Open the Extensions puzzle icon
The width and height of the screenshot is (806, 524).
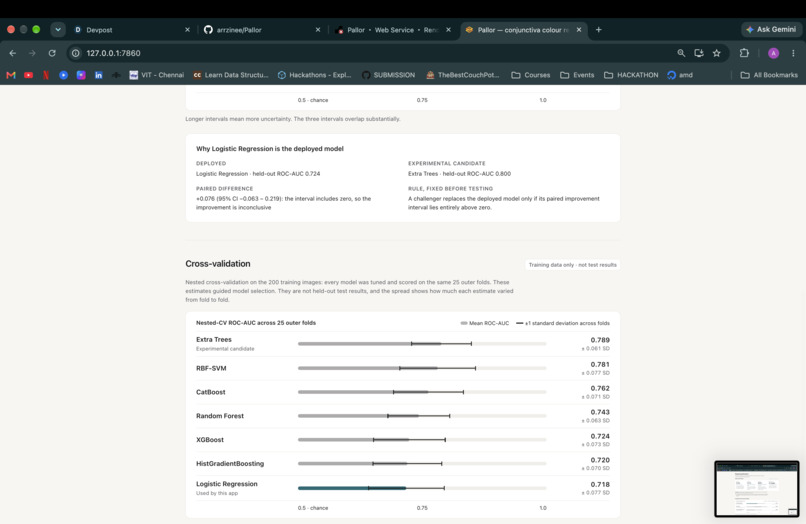[744, 53]
